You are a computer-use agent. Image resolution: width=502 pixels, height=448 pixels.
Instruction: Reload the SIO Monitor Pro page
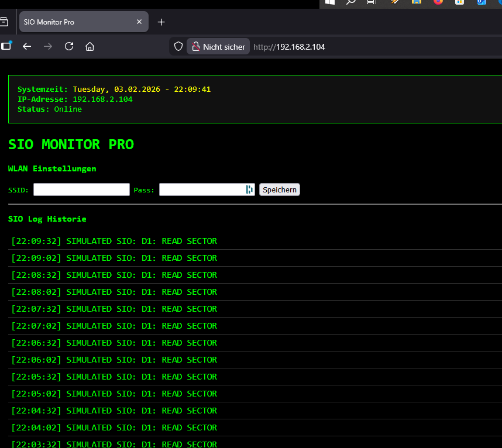click(69, 46)
